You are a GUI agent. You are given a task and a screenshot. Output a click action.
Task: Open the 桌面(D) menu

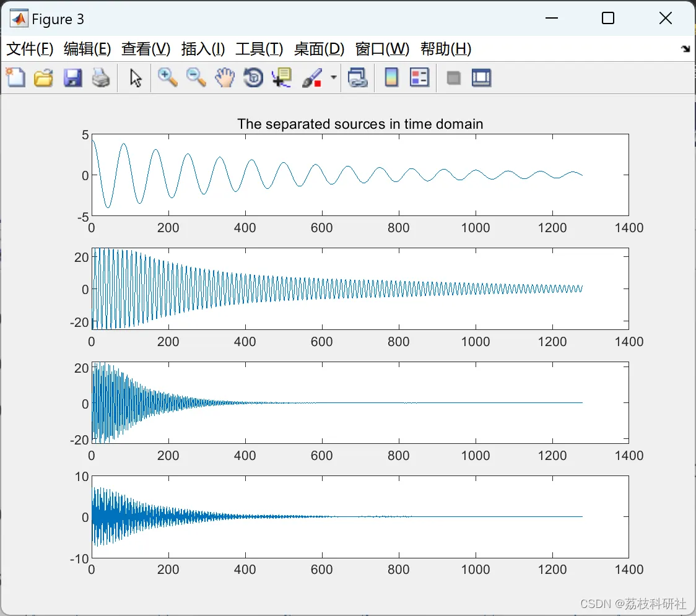pyautogui.click(x=319, y=48)
